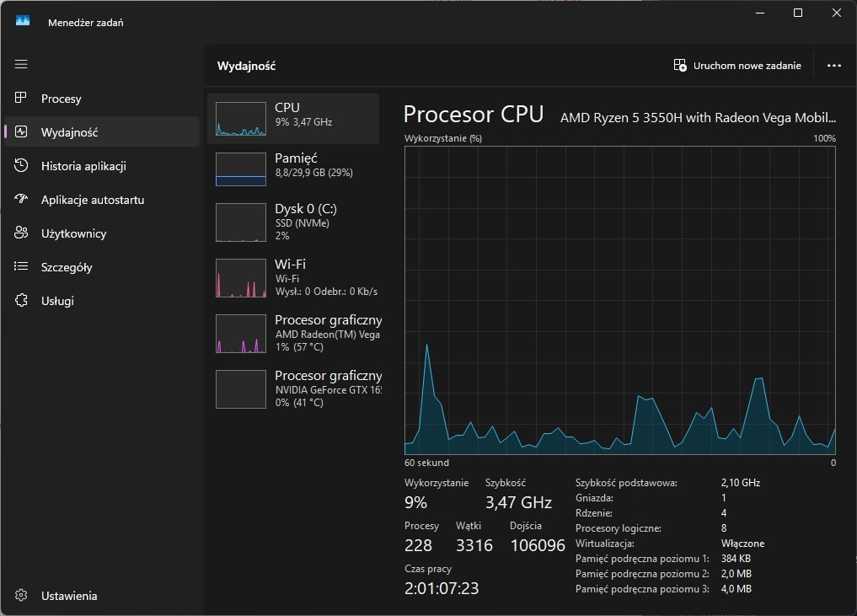The width and height of the screenshot is (857, 616).
Task: Click the 3316 threads count
Action: [474, 545]
